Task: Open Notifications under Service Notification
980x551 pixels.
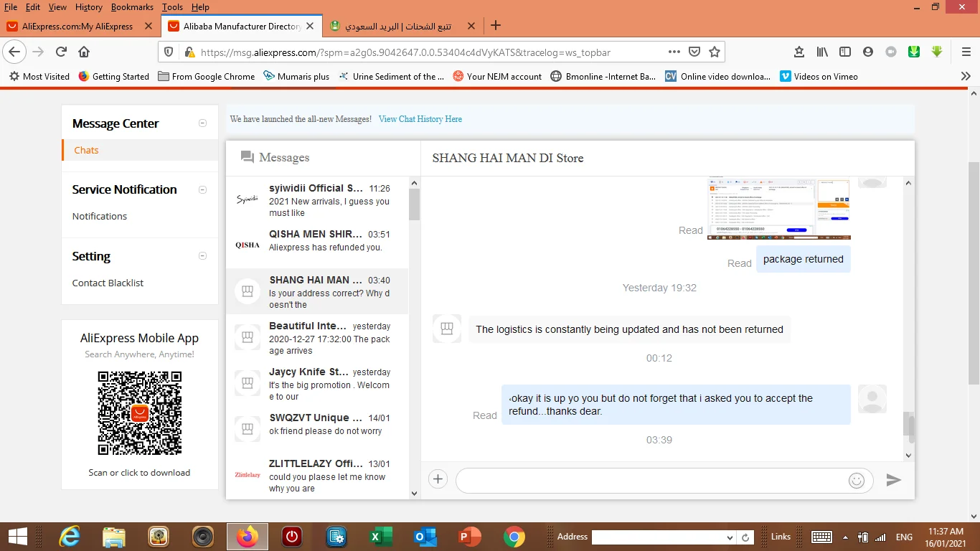Action: click(100, 216)
